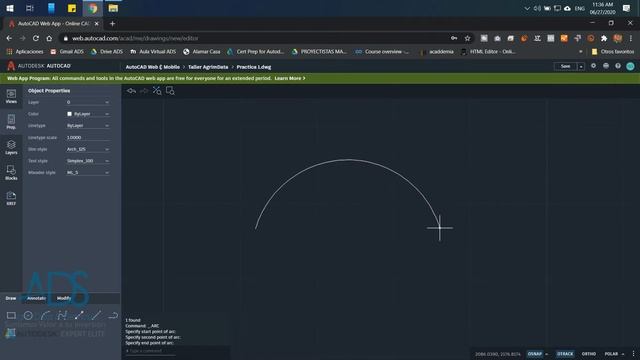Toggle OSNAP in status bar
The image size is (640, 360).
(x=535, y=354)
